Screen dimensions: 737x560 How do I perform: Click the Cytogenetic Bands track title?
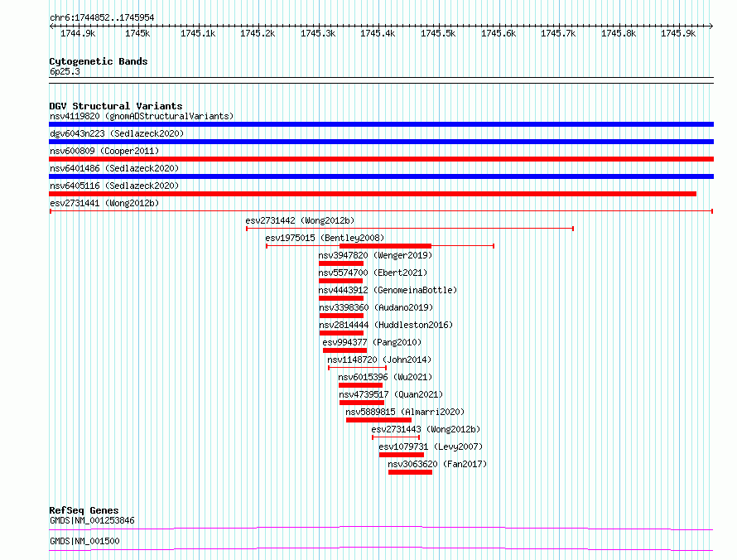[99, 61]
